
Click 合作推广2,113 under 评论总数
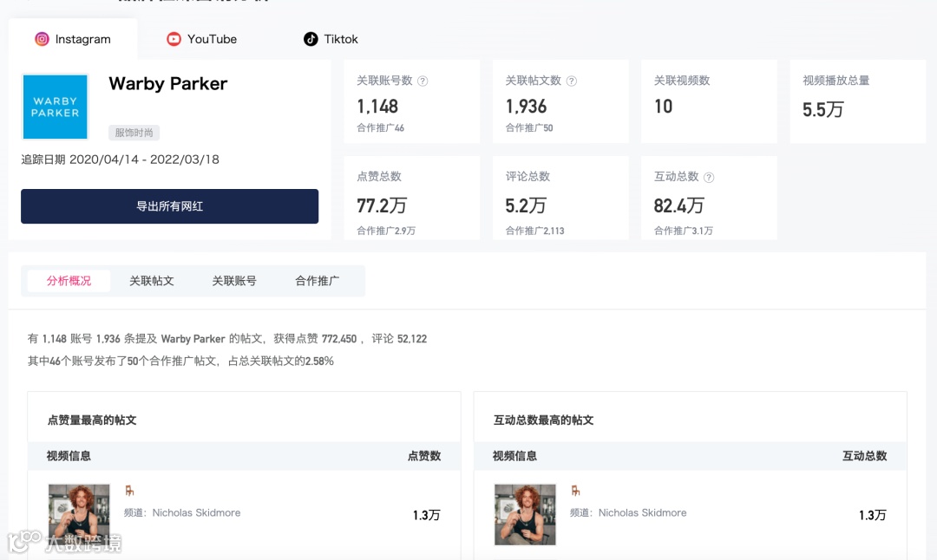pos(534,231)
